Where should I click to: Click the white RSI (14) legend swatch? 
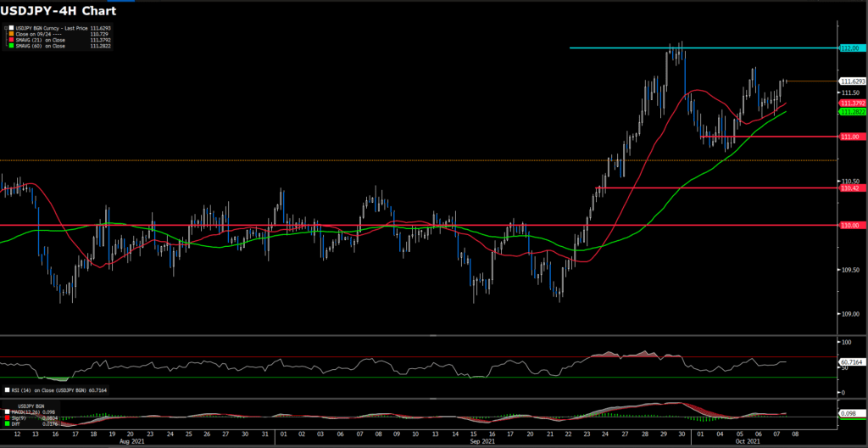[x=7, y=389]
